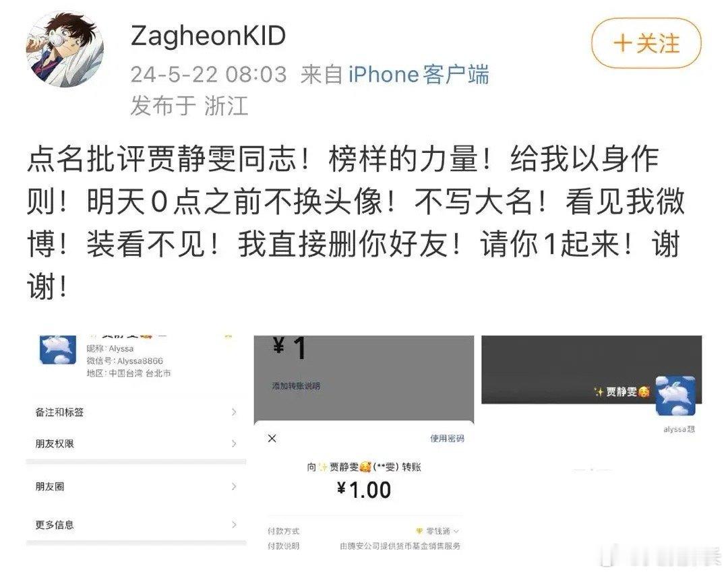Open the ¥1 transfer screenshot

coord(364,444)
